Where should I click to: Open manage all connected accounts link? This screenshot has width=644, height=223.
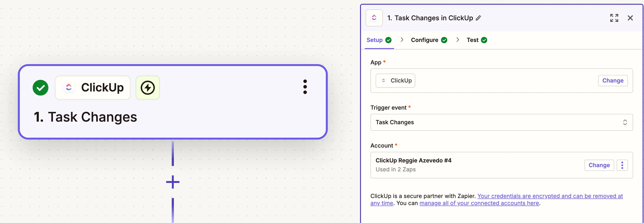pyautogui.click(x=479, y=203)
